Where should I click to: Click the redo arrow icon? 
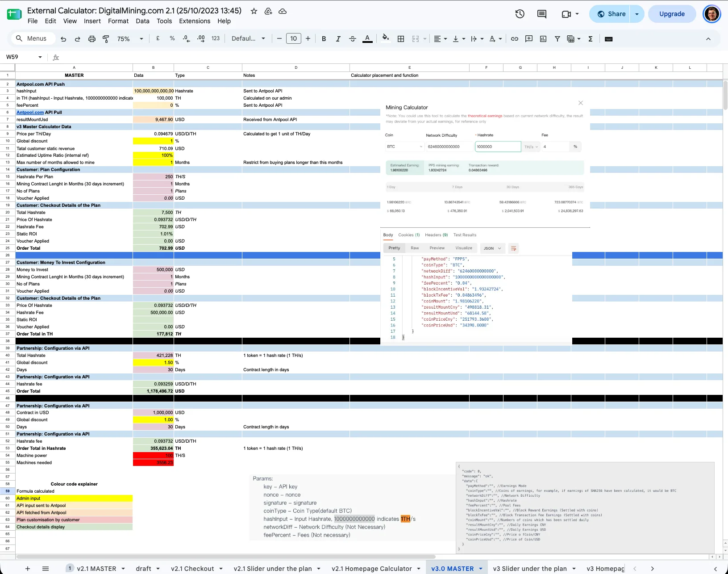[78, 39]
